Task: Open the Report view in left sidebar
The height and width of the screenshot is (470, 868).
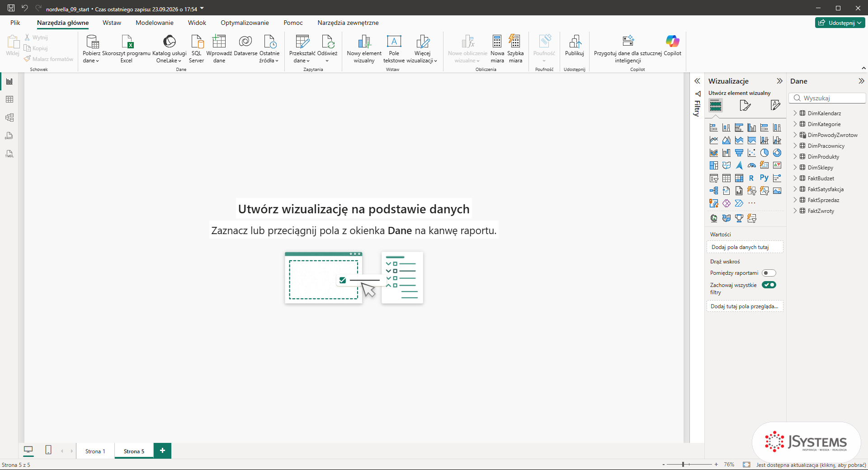Action: pyautogui.click(x=9, y=81)
